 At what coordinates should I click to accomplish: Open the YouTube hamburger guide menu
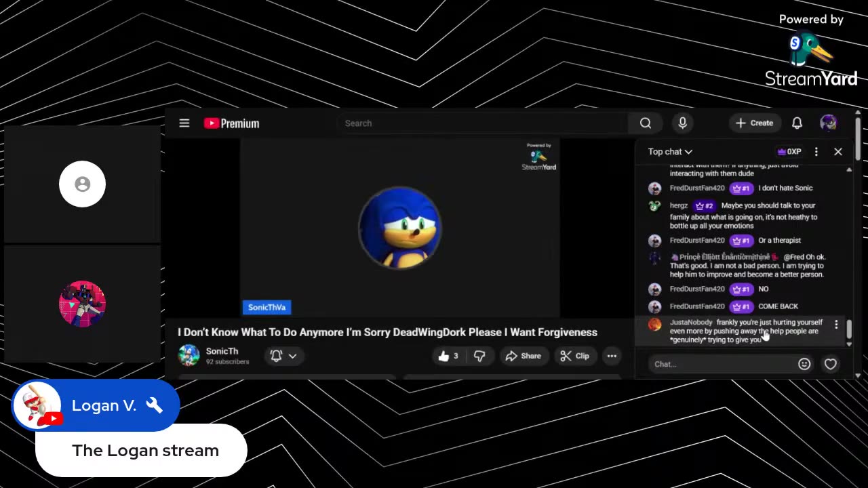(184, 123)
